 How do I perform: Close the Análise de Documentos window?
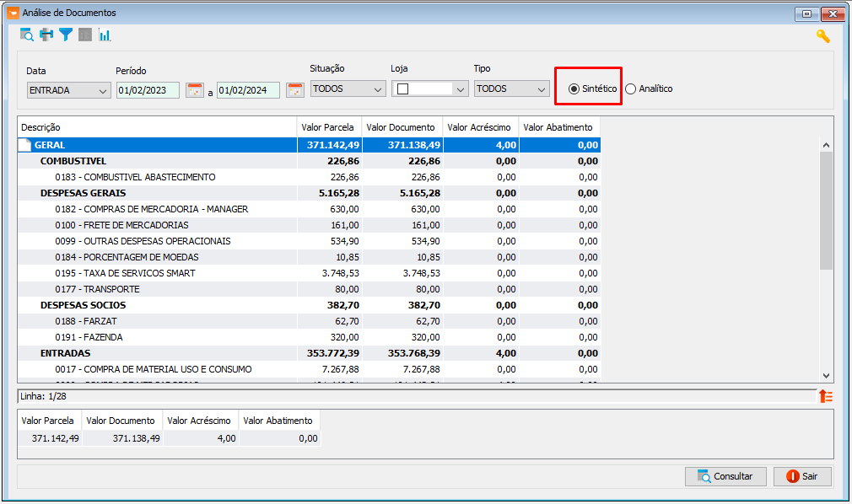(x=833, y=14)
